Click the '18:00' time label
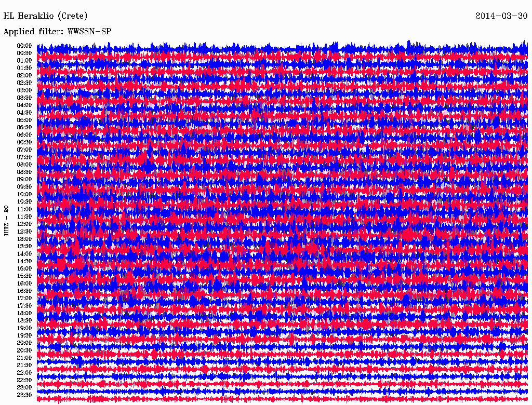 [24, 313]
